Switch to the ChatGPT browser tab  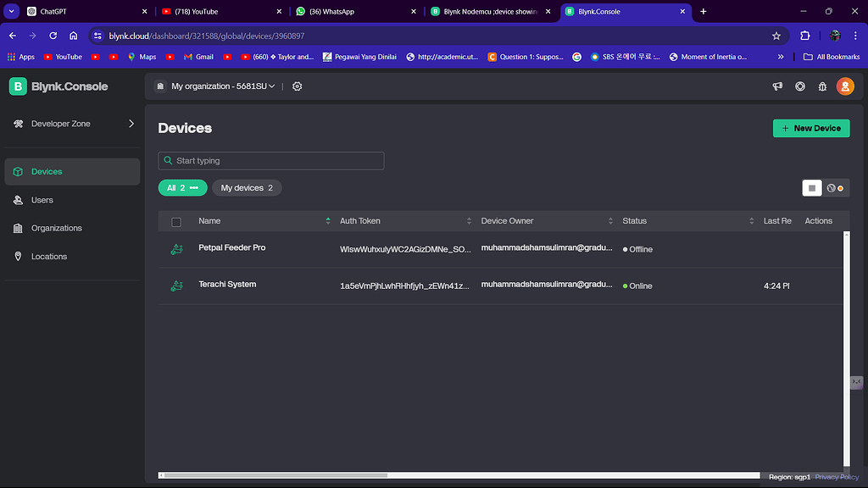pyautogui.click(x=72, y=12)
